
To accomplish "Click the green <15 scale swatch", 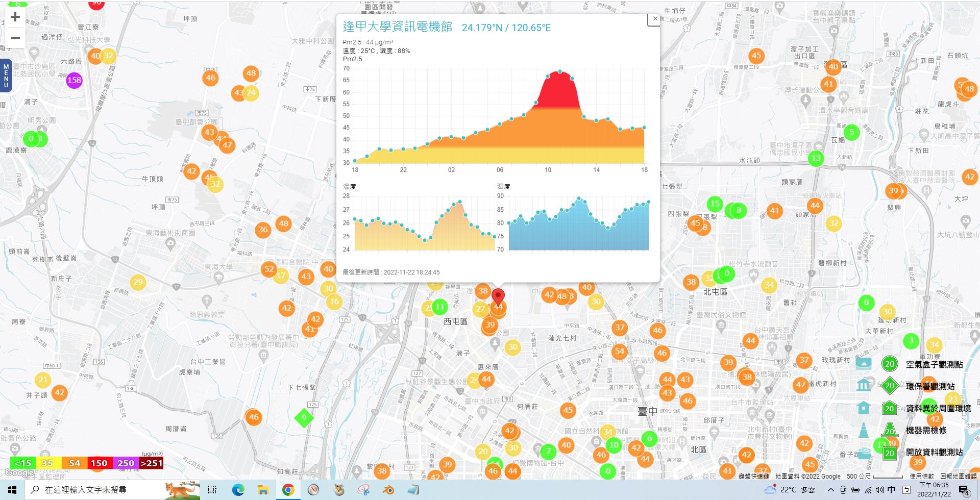I will click(23, 463).
